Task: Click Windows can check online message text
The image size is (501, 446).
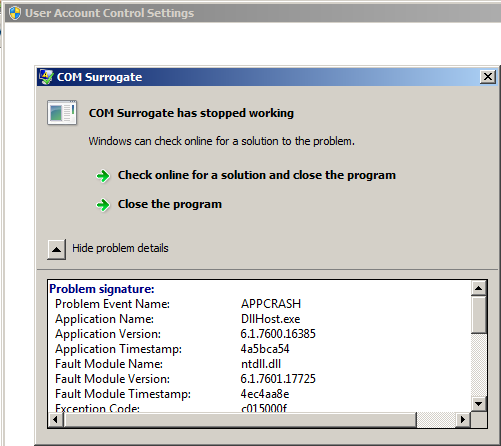Action: click(222, 141)
